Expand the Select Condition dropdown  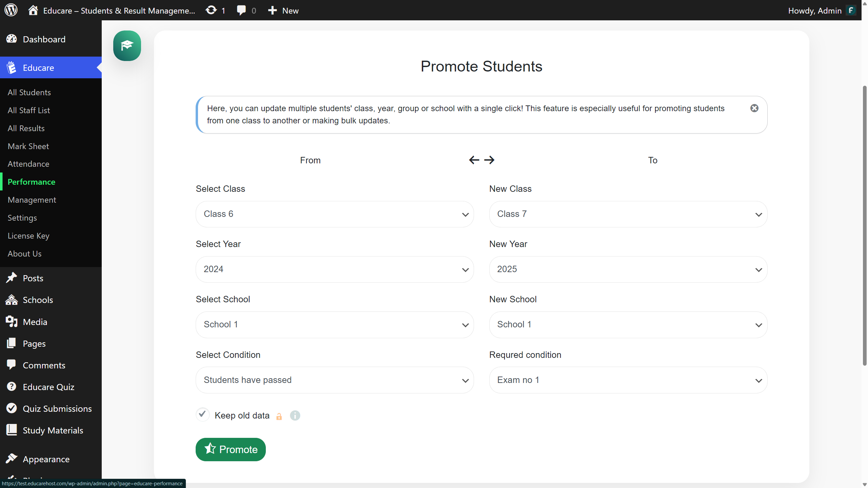334,380
